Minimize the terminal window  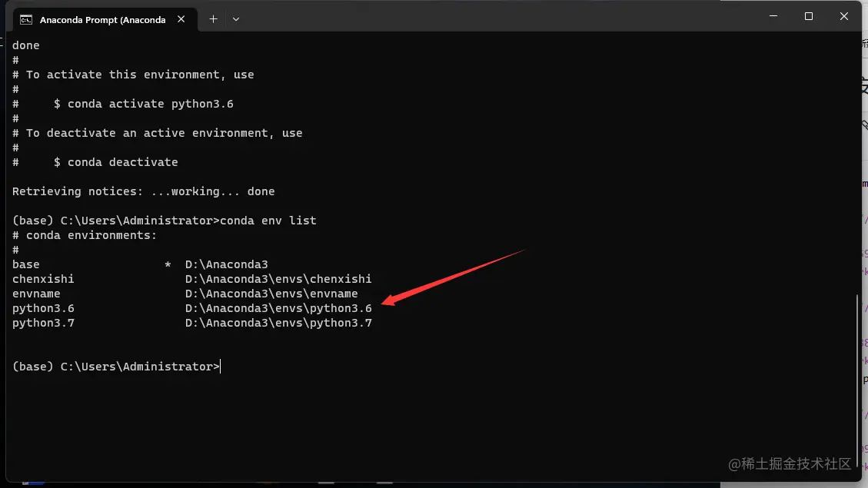click(773, 16)
